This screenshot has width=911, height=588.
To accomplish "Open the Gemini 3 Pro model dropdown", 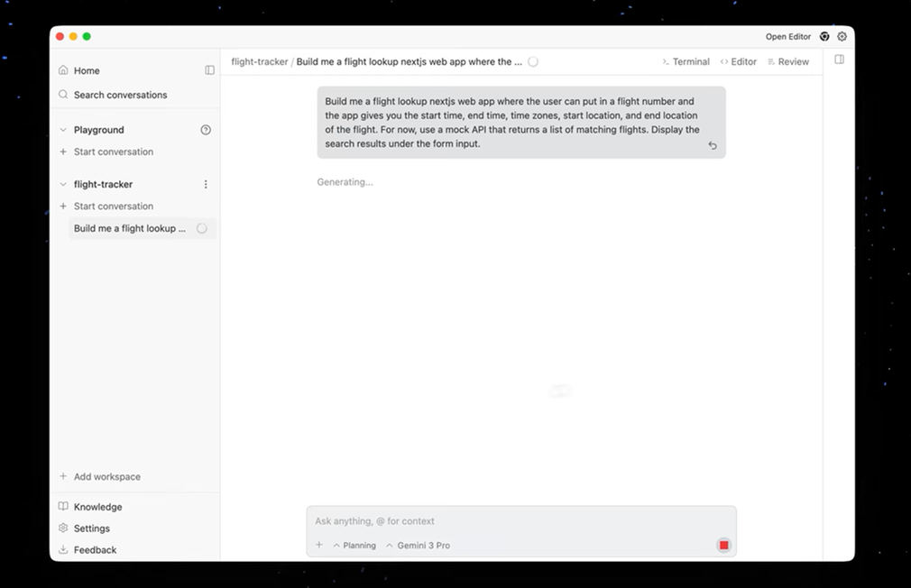I will point(418,546).
